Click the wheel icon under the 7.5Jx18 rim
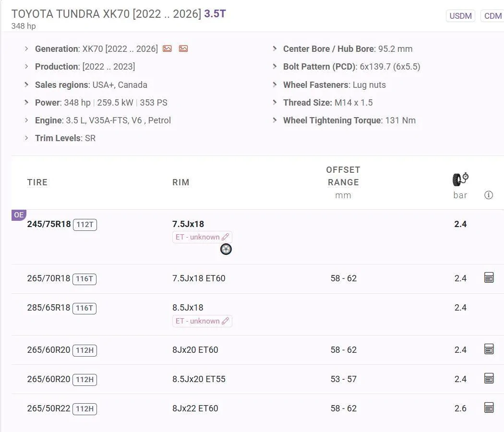Image resolution: width=504 pixels, height=432 pixels. [x=226, y=249]
